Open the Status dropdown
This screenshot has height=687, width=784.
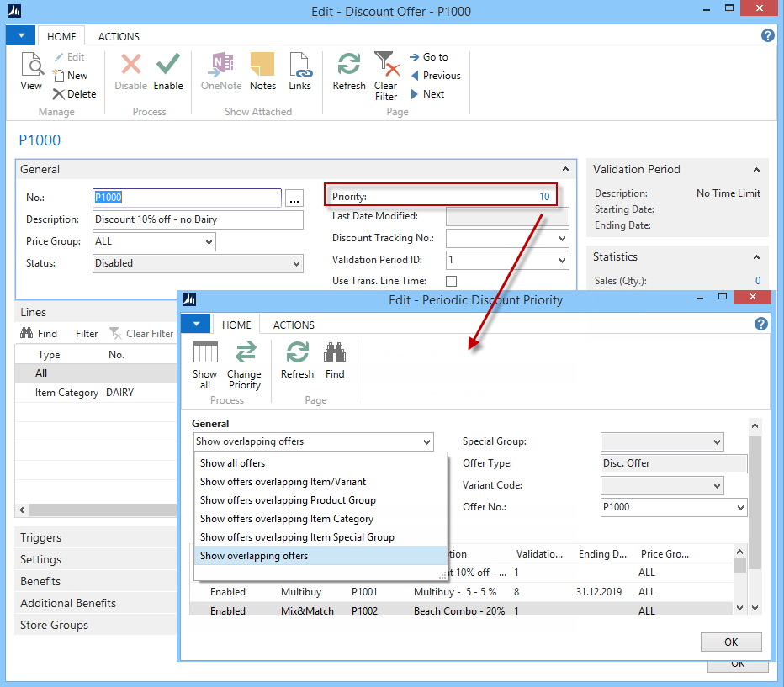198,263
